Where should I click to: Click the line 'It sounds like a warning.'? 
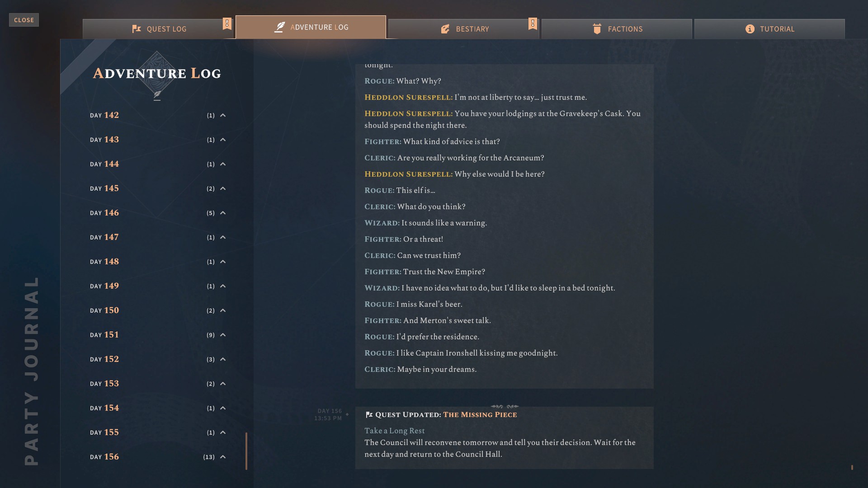click(x=444, y=223)
